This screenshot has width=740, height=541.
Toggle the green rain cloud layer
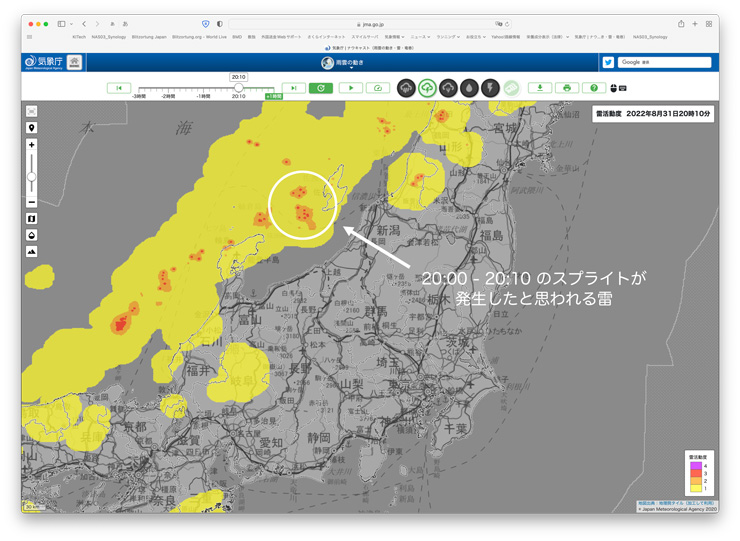point(427,88)
